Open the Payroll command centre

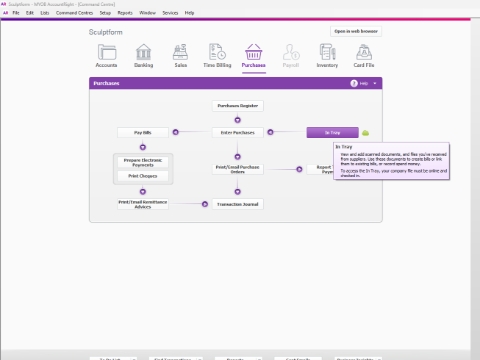point(291,56)
